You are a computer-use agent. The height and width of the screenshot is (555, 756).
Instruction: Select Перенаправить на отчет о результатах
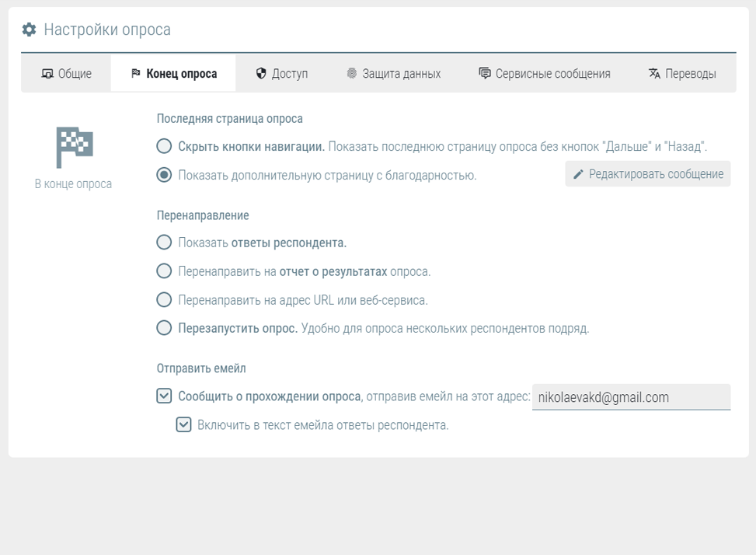(164, 271)
